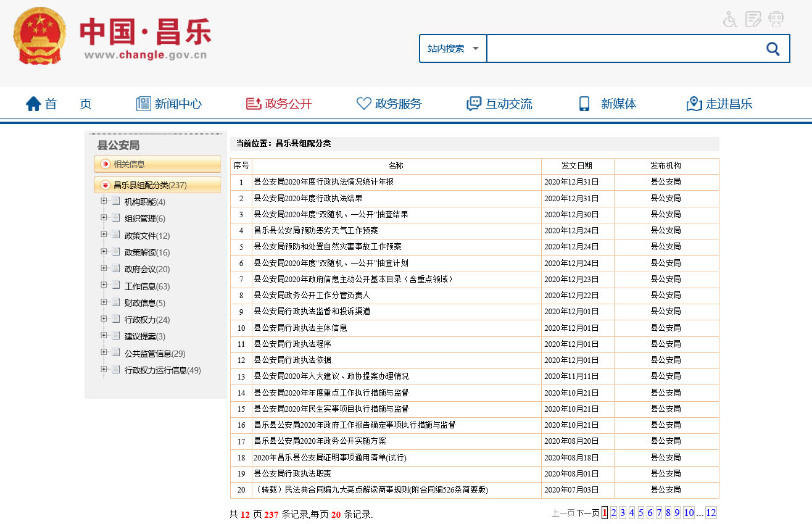Open the robot assistant icon

pyautogui.click(x=776, y=20)
